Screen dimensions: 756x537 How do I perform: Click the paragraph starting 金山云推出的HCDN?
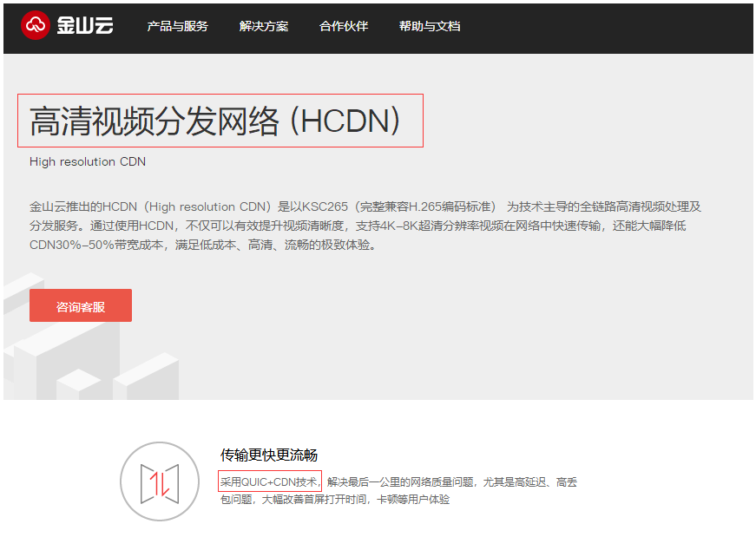point(365,226)
